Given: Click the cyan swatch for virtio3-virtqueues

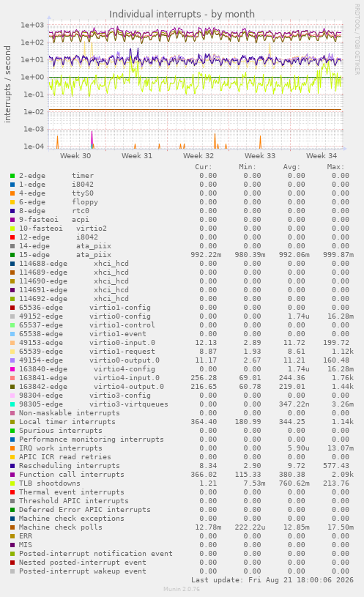Looking at the screenshot, I should (x=12, y=404).
